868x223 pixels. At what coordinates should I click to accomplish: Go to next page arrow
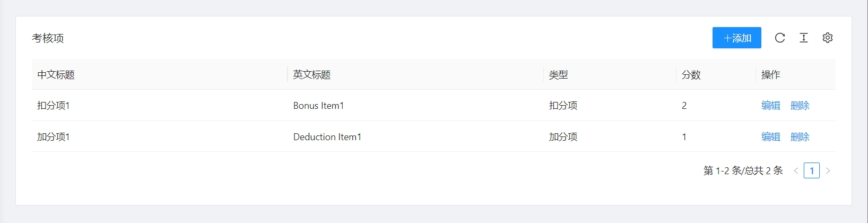pyautogui.click(x=828, y=170)
